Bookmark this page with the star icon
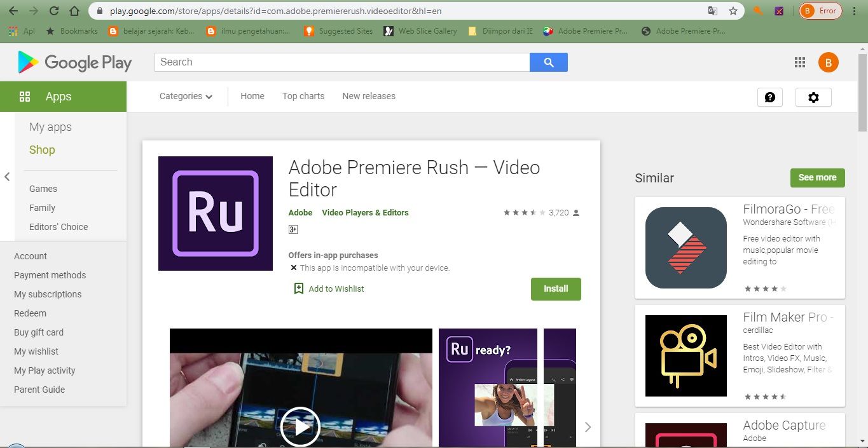 [x=733, y=11]
